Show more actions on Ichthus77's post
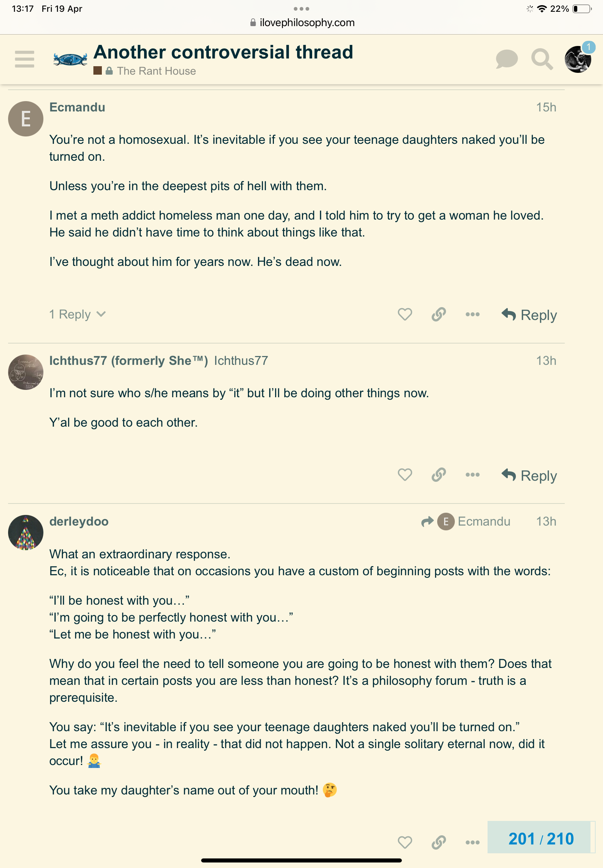This screenshot has height=868, width=603. [x=472, y=474]
